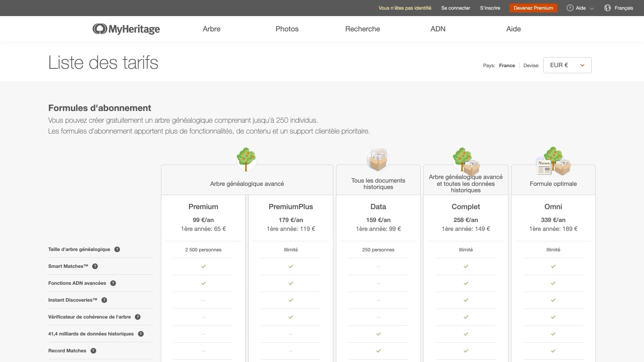Open the EUR € currency dropdown

click(x=567, y=65)
